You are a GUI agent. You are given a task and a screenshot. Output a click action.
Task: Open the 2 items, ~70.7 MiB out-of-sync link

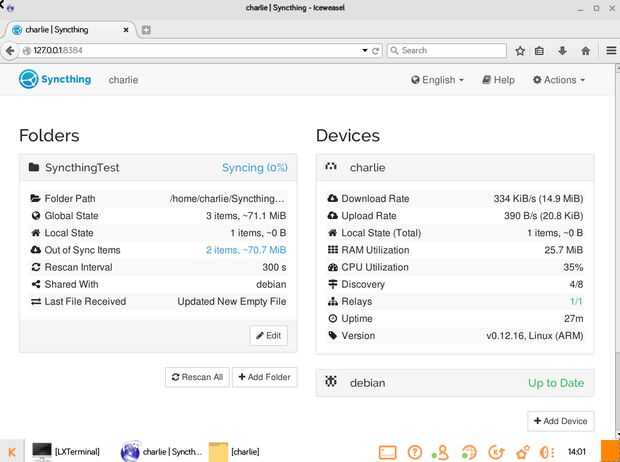pos(246,250)
